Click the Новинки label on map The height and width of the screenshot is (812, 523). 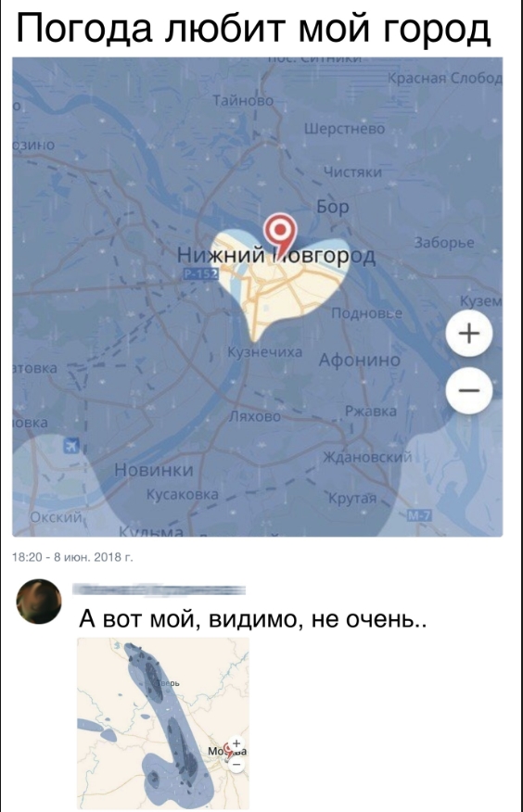tap(154, 470)
